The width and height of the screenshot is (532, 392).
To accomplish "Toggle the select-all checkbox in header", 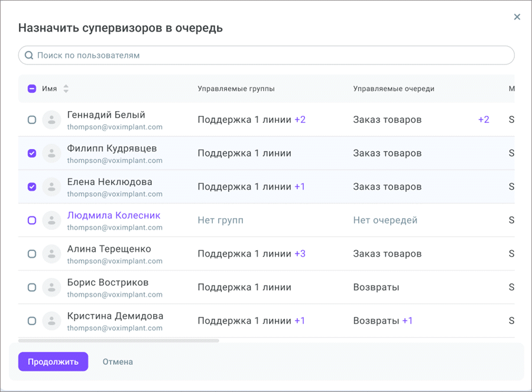I will click(32, 89).
